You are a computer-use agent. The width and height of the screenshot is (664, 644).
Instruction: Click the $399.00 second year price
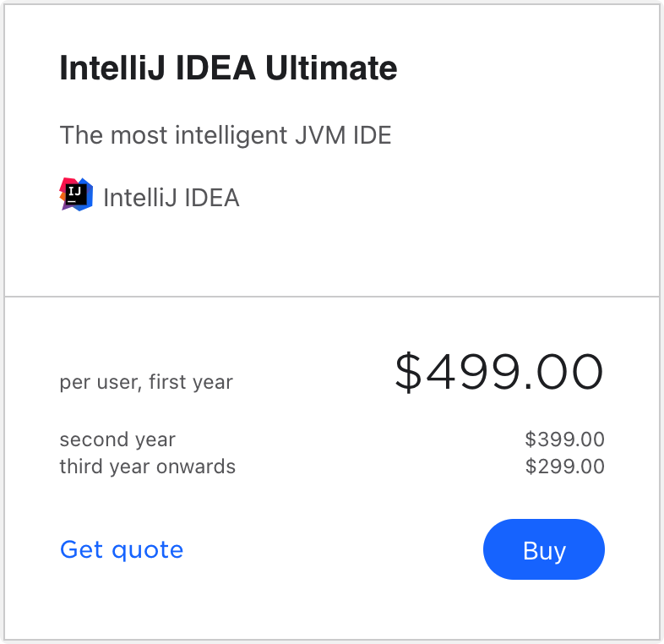point(564,439)
